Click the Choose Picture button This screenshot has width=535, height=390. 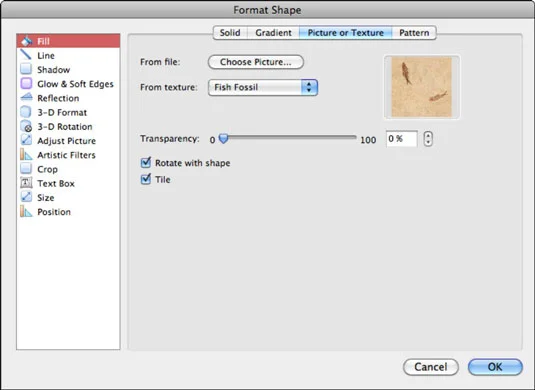256,62
